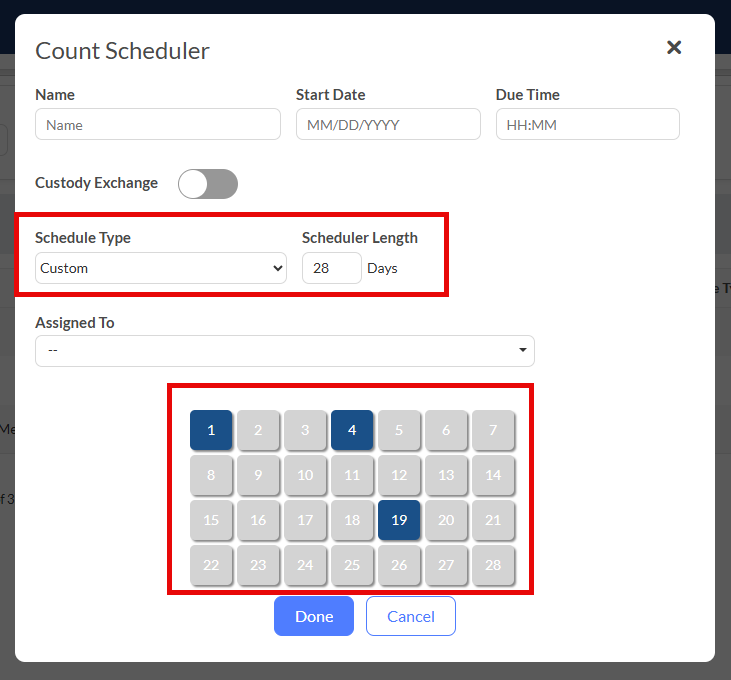This screenshot has height=680, width=731.
Task: Click the Due Time field
Action: click(x=588, y=124)
